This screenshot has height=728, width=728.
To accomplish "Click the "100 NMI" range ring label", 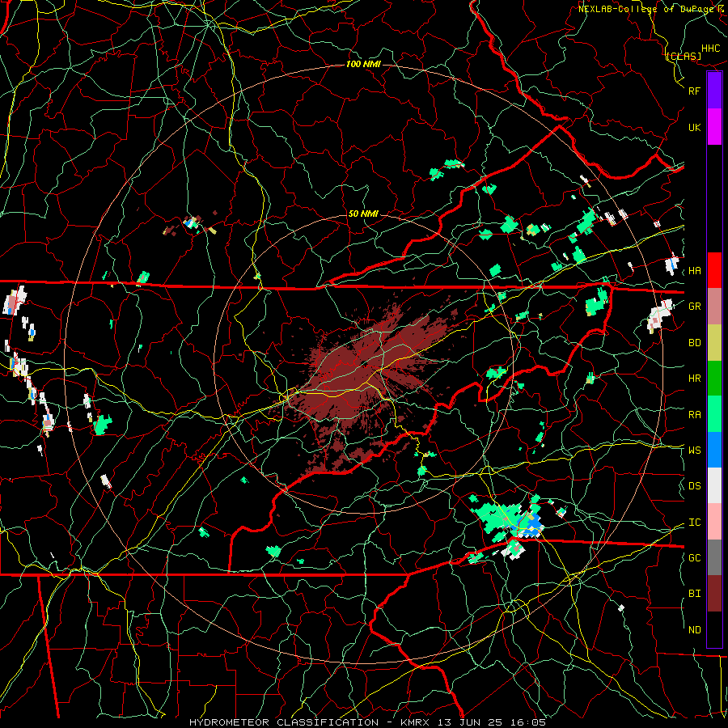I will (x=363, y=64).
